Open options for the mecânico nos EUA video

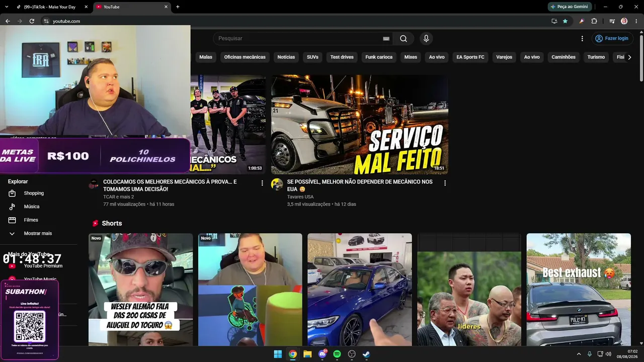[445, 184]
